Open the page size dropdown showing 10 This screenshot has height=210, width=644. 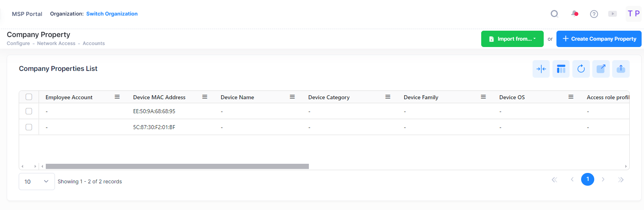tap(37, 182)
